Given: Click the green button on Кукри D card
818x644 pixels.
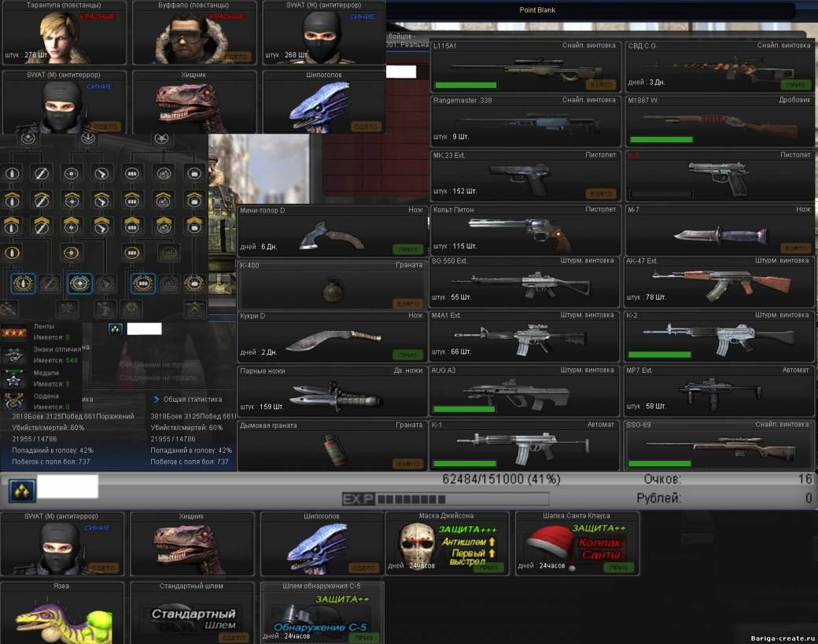Looking at the screenshot, I should [408, 355].
